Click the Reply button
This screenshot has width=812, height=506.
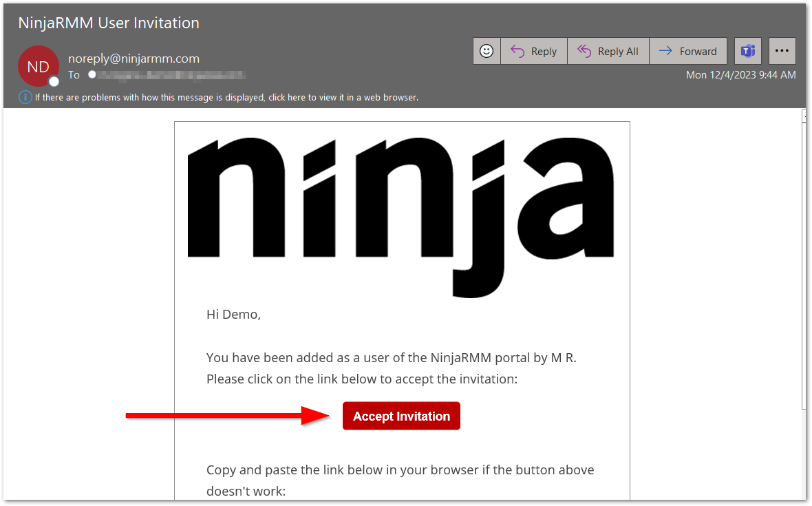534,51
